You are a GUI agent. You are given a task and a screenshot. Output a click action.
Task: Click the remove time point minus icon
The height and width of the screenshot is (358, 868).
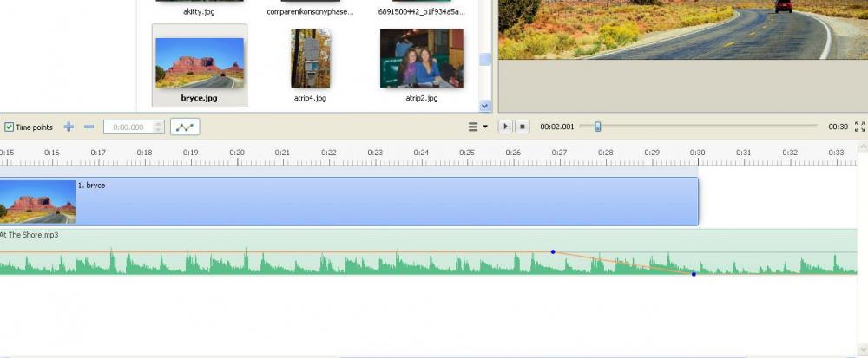pos(89,127)
